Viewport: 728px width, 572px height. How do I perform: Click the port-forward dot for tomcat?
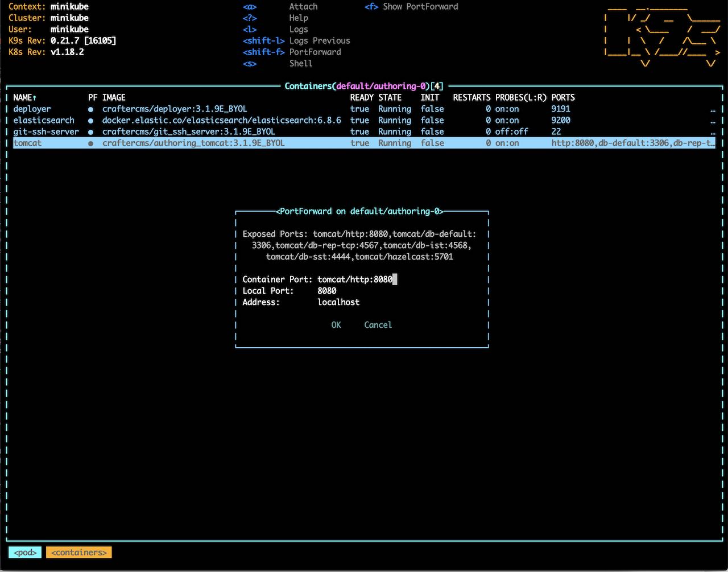click(91, 143)
